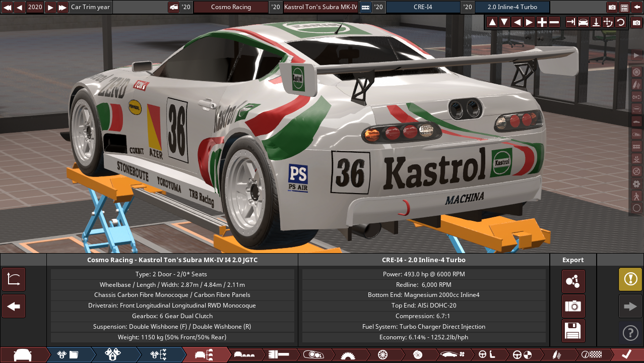Toggle wheel visibility in right sidebar
The height and width of the screenshot is (363, 644).
tap(636, 72)
